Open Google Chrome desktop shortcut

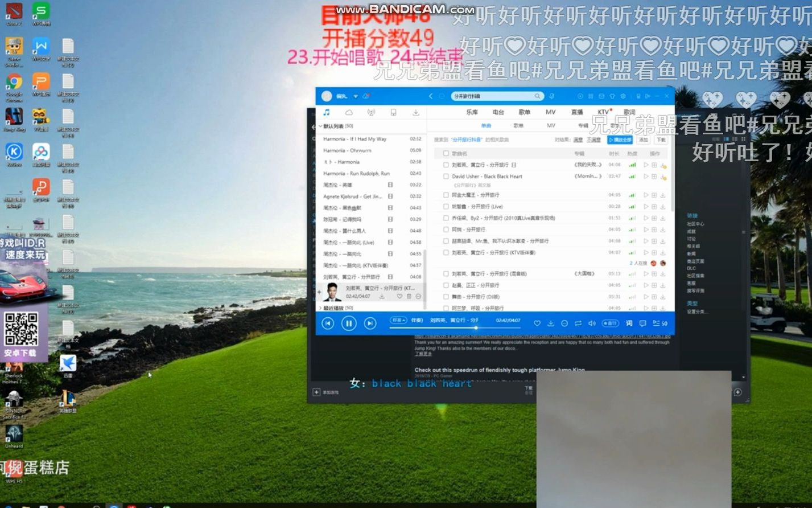[14, 87]
